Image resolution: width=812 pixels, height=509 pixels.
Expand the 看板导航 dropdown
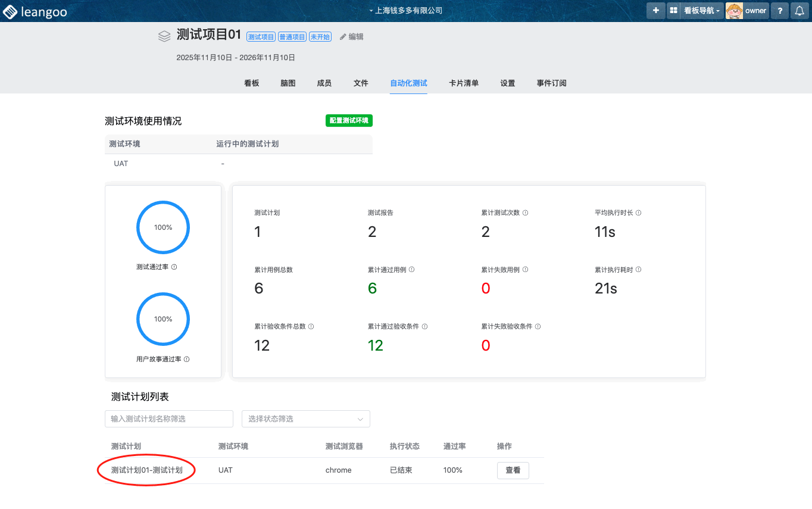point(702,11)
